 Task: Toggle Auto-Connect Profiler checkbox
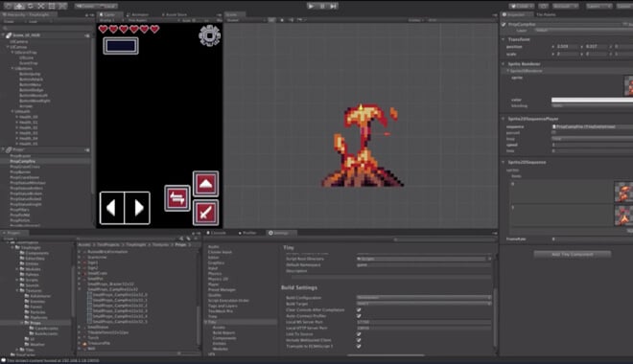[359, 316]
